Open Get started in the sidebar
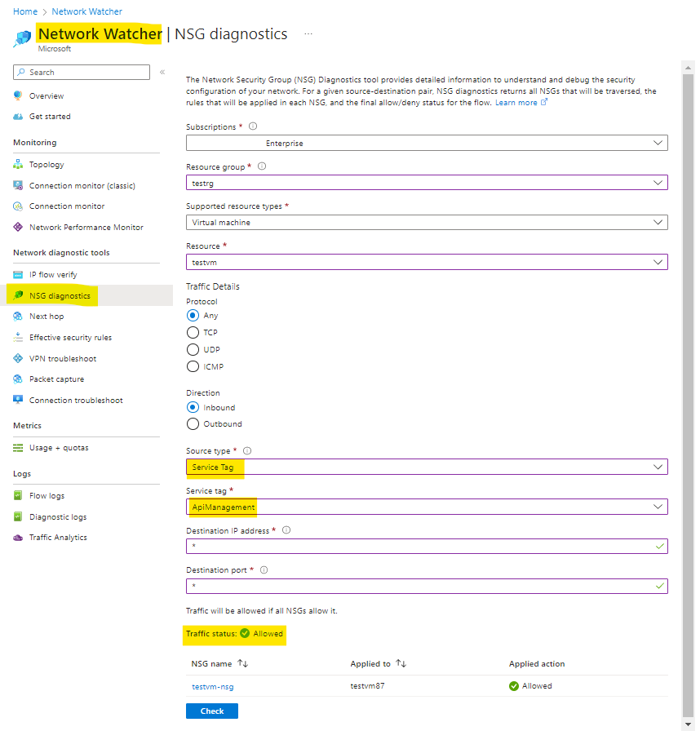700x731 pixels. pos(50,117)
